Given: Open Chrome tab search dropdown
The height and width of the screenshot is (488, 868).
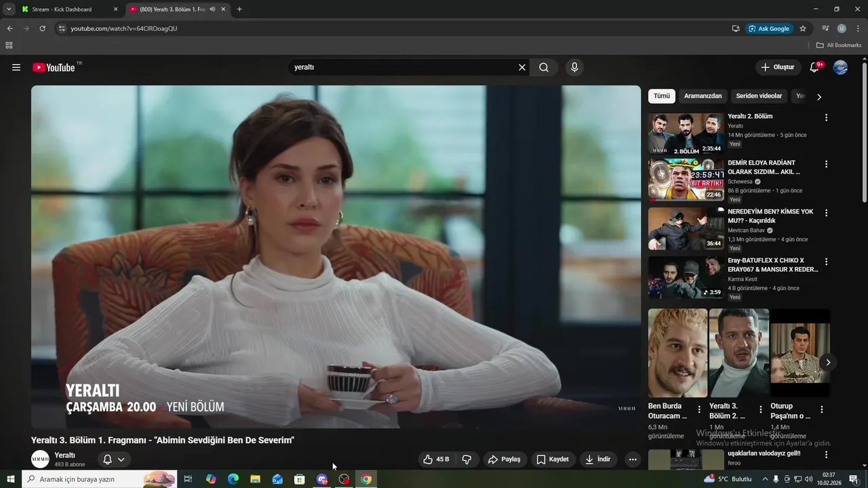Looking at the screenshot, I should [9, 9].
